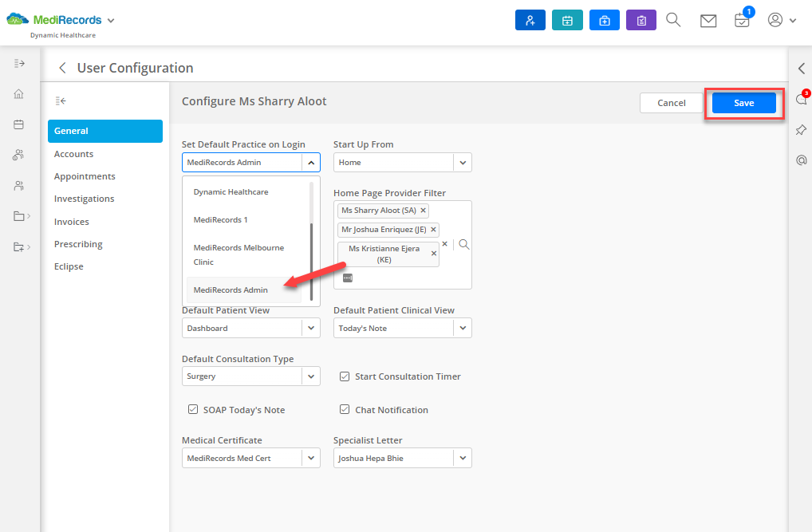Choose Dynamic Healthcare from practice list

pos(244,191)
